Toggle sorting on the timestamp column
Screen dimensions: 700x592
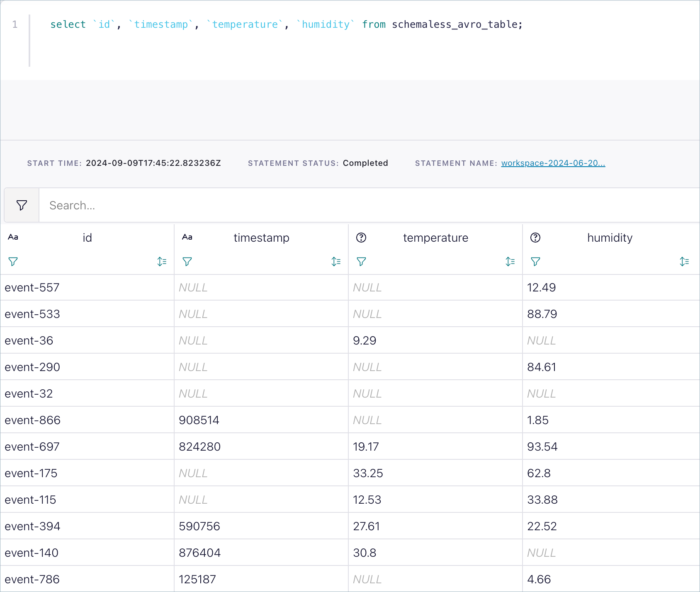[x=336, y=262]
